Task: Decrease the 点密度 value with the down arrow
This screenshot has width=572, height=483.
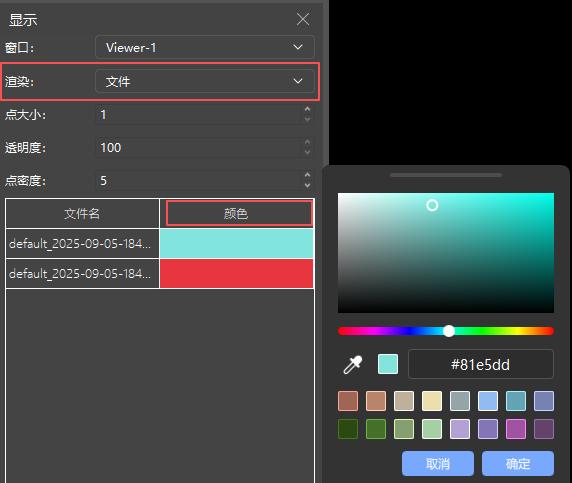Action: (307, 185)
